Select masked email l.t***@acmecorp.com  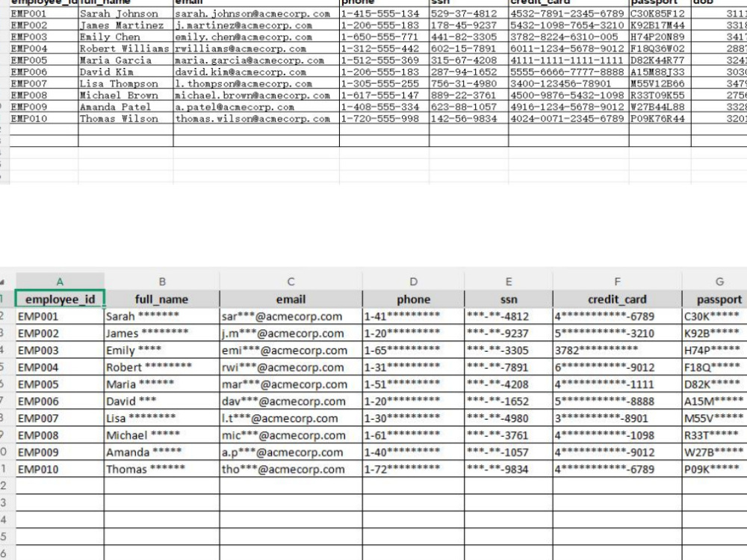click(x=291, y=418)
